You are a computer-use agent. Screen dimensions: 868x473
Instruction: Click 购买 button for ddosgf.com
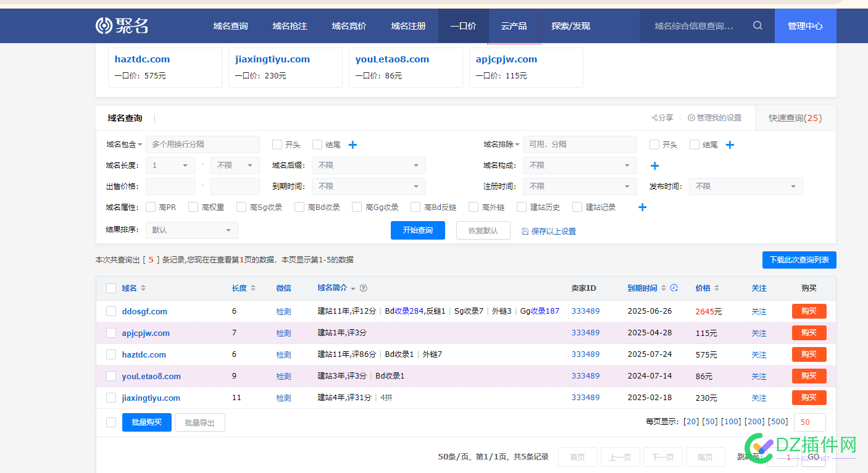pyautogui.click(x=809, y=311)
